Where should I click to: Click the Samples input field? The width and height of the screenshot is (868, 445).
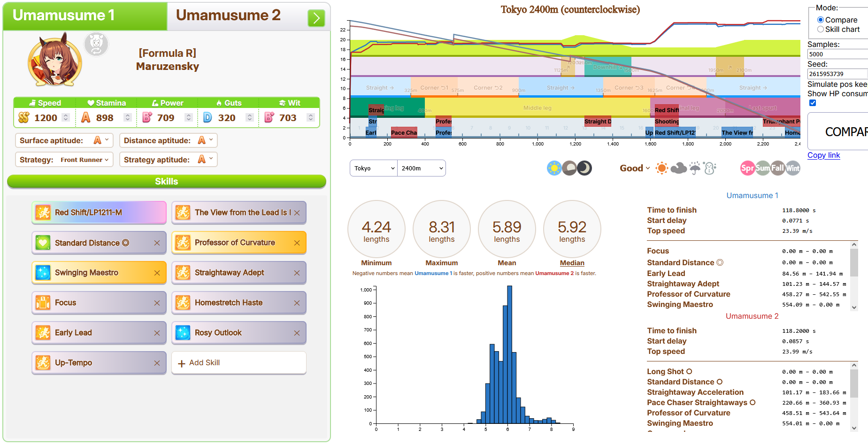coord(838,54)
